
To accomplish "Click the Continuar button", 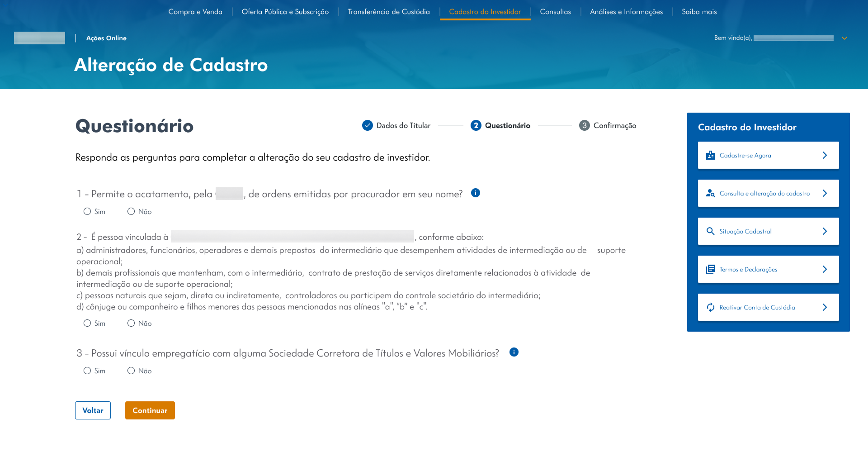I will pos(150,410).
